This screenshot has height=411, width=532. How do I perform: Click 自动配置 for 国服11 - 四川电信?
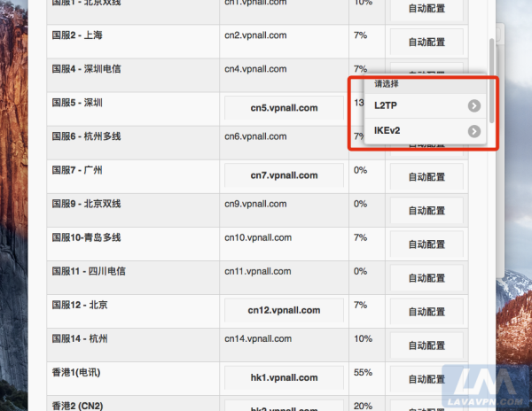point(426,278)
